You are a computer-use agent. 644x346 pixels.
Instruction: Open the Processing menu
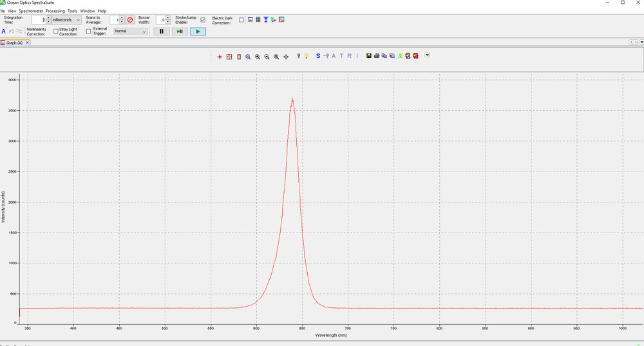point(55,11)
